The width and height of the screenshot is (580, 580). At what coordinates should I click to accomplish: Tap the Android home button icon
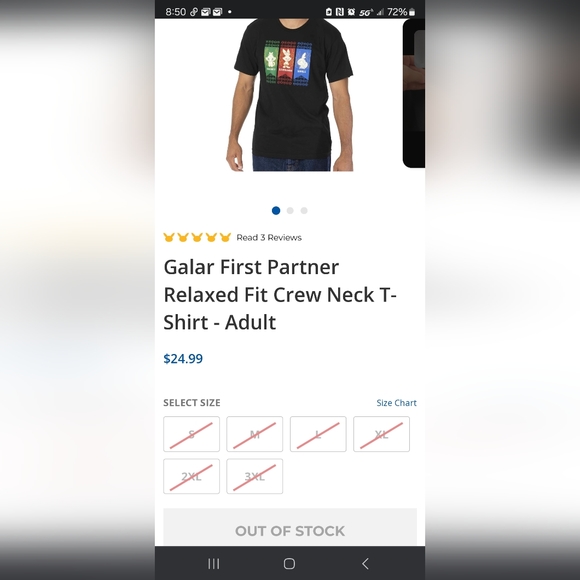(289, 564)
